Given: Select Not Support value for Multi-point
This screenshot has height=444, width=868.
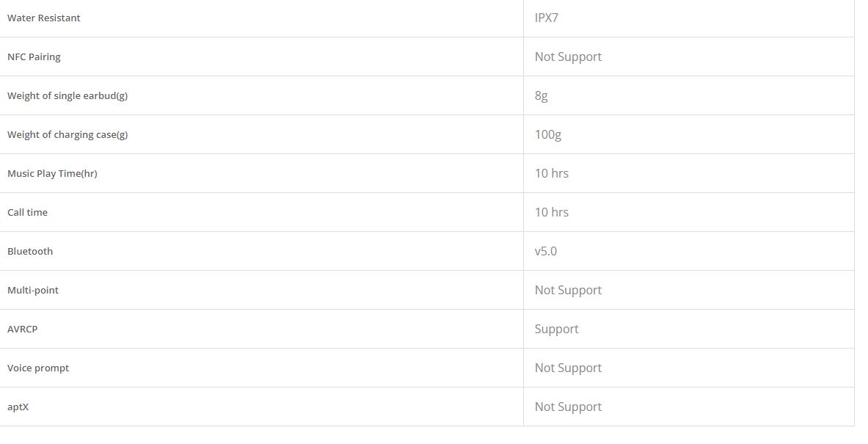Looking at the screenshot, I should pos(568,290).
